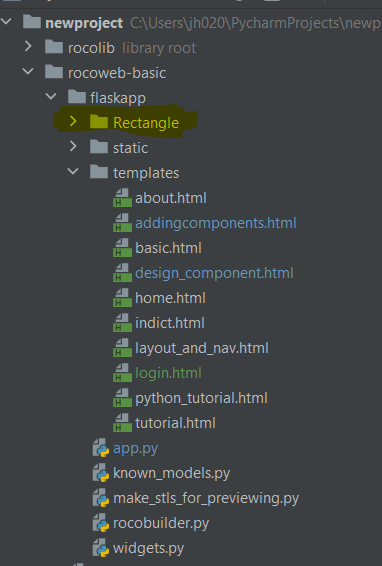Click HTML file icon for login.html
The image size is (382, 566).
click(x=122, y=373)
